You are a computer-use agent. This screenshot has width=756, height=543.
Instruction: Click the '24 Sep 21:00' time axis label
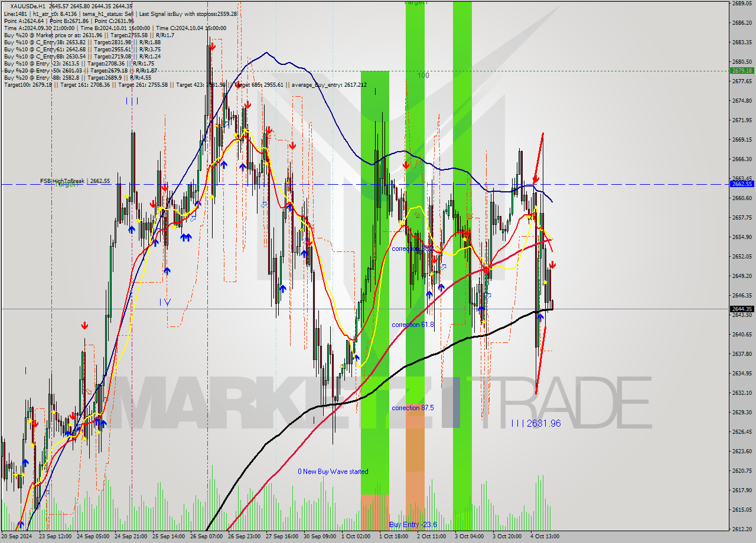[131, 537]
